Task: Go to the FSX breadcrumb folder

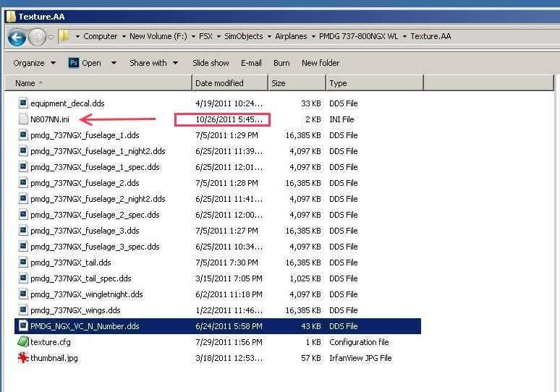Action: pos(205,36)
